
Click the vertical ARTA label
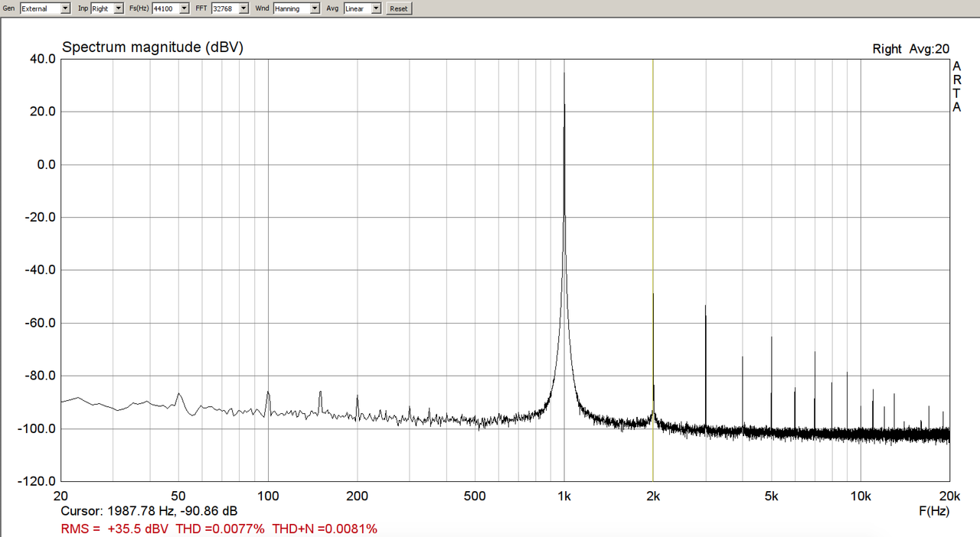point(957,86)
